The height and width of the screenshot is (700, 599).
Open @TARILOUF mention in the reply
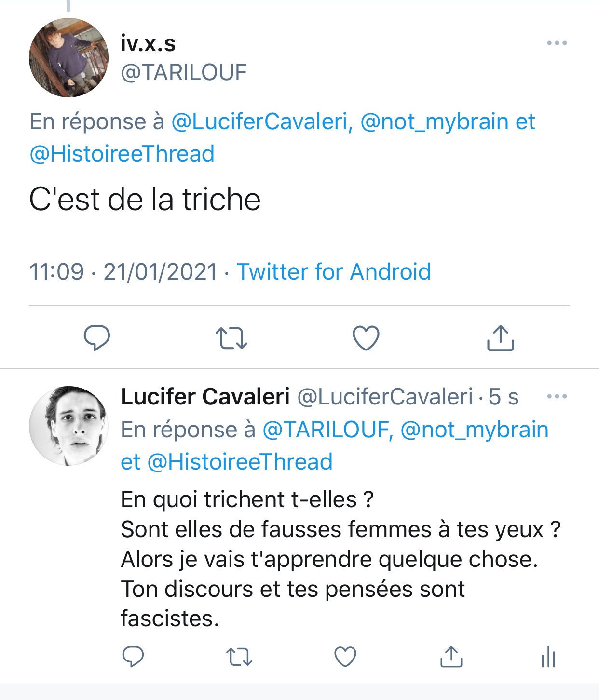click(x=326, y=430)
